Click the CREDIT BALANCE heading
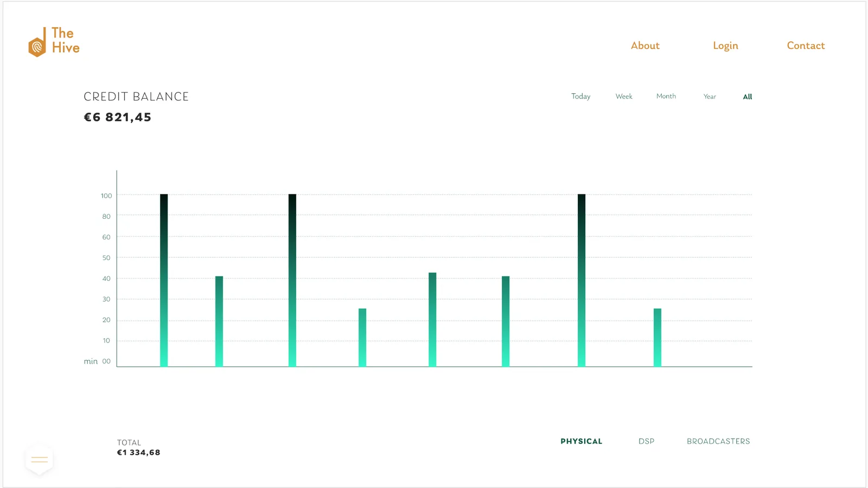Screen dimensions: 868x488 tap(136, 97)
